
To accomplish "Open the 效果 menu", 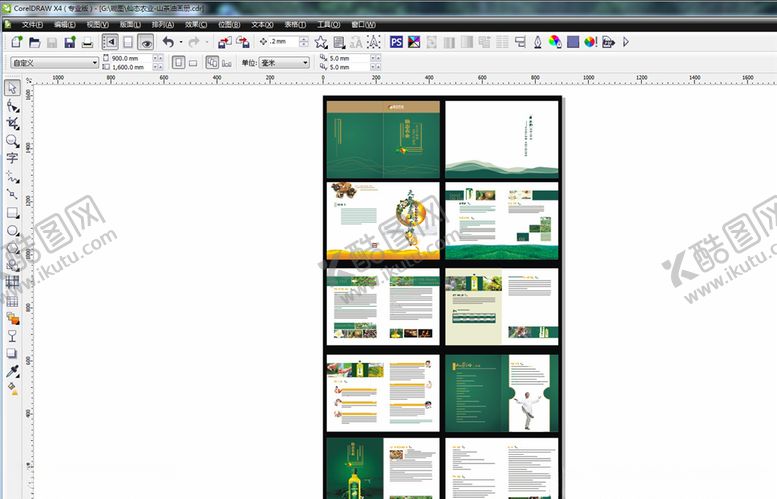I will pos(196,23).
